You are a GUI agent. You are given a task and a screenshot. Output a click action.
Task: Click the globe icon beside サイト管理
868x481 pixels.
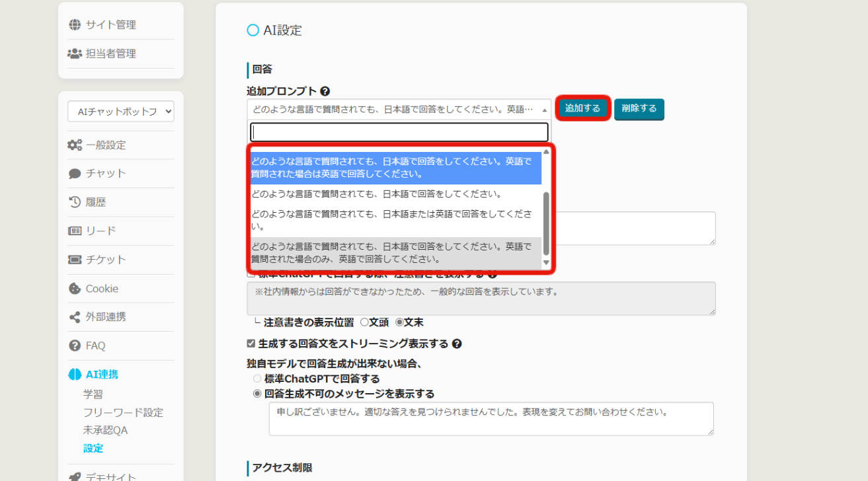tap(75, 25)
